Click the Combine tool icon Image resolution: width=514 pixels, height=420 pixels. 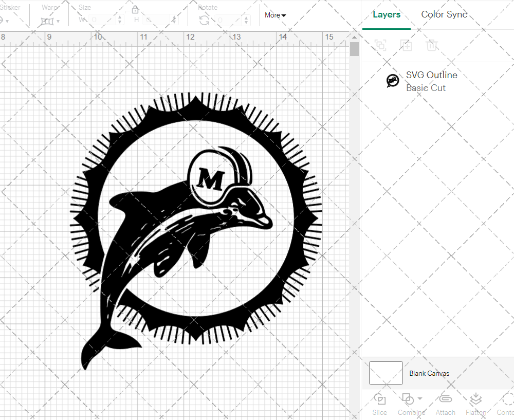tap(408, 399)
